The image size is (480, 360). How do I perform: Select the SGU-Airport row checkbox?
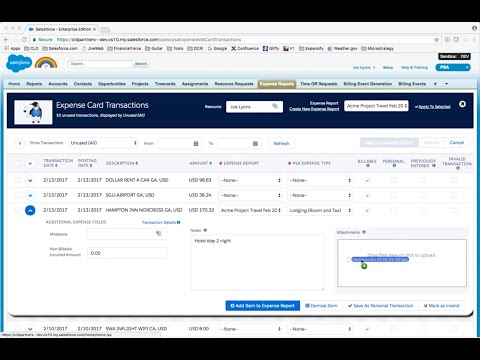click(17, 195)
